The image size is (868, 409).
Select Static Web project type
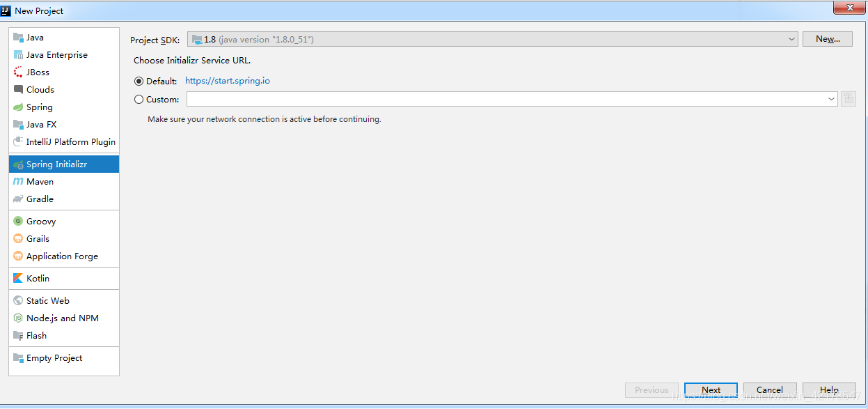(64, 301)
